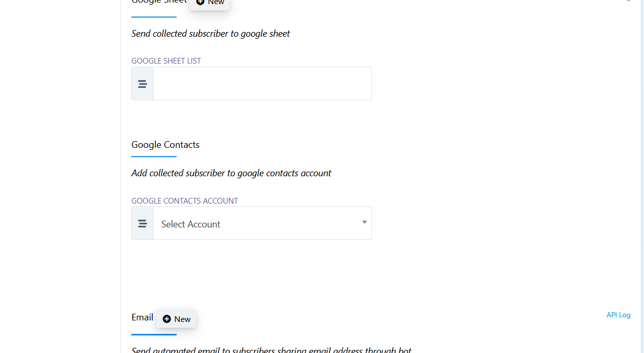
Task: Click the Google Sheet List input field
Action: click(x=262, y=83)
